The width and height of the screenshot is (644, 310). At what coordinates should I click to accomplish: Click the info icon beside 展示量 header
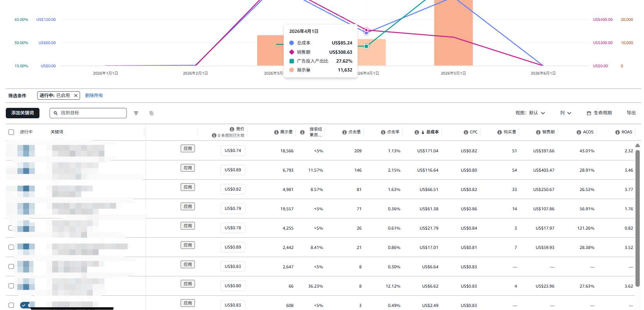point(276,132)
